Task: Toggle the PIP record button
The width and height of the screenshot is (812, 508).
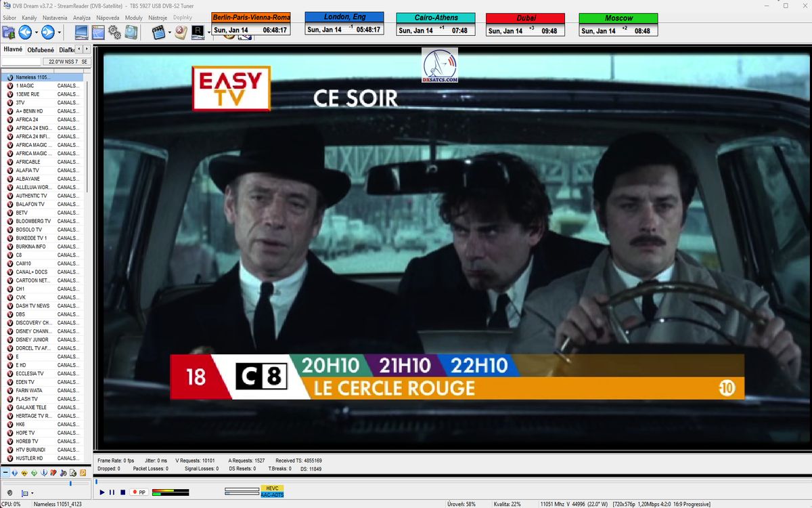Action: [x=139, y=492]
